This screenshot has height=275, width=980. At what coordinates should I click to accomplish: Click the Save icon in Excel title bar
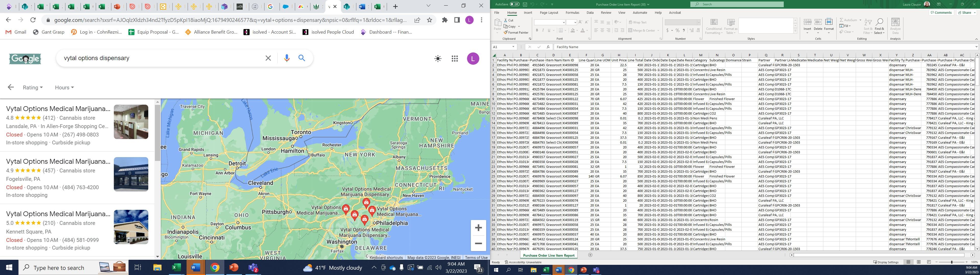525,4
